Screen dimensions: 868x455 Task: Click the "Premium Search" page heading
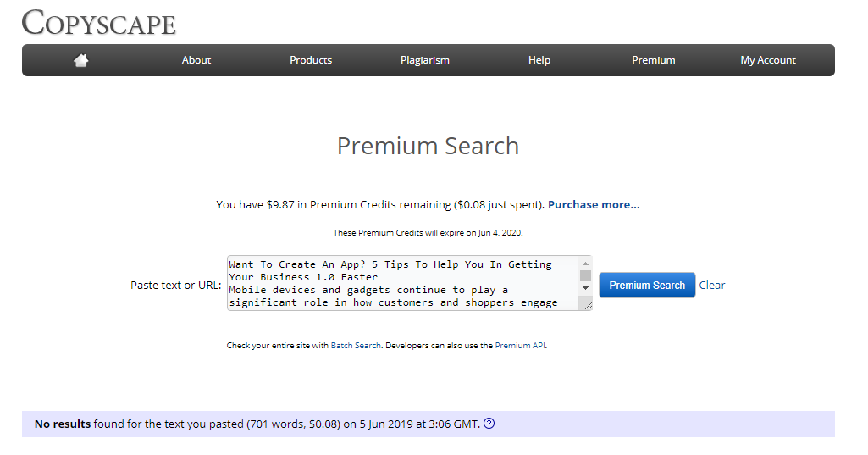click(428, 146)
